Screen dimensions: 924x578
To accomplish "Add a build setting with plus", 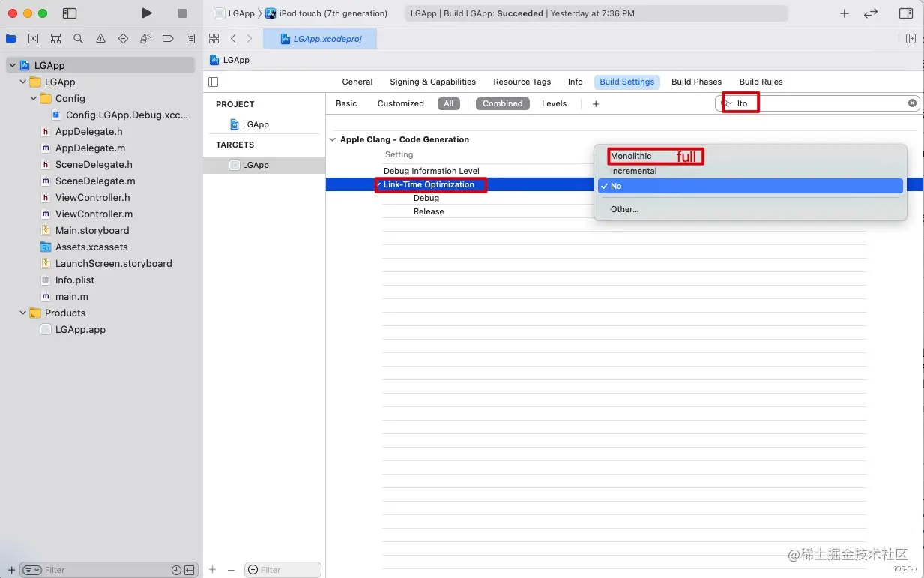I will (x=596, y=104).
